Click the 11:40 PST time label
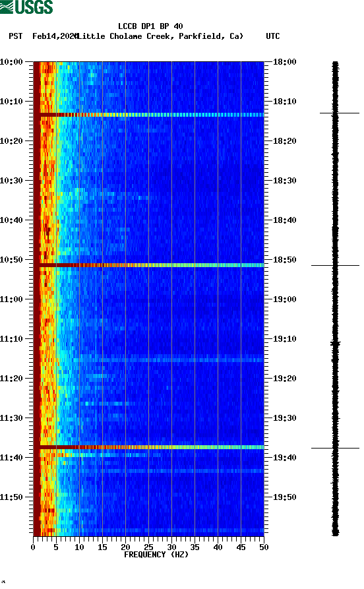The width and height of the screenshot is (364, 589). pos(11,458)
